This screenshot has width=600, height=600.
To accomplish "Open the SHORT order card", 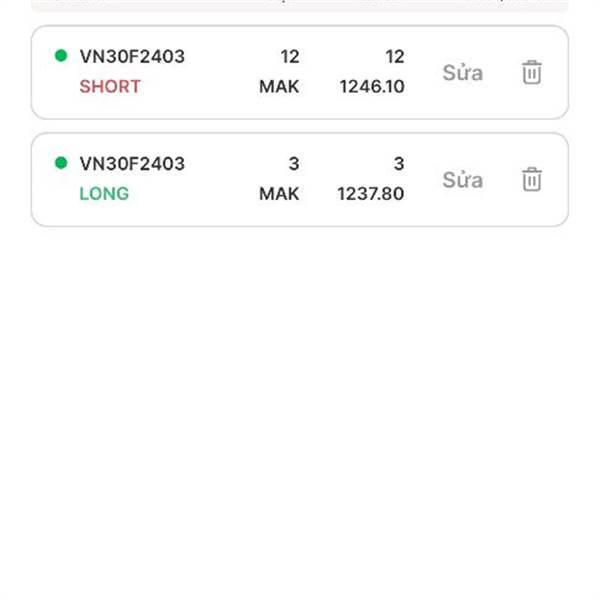I will 300,72.
